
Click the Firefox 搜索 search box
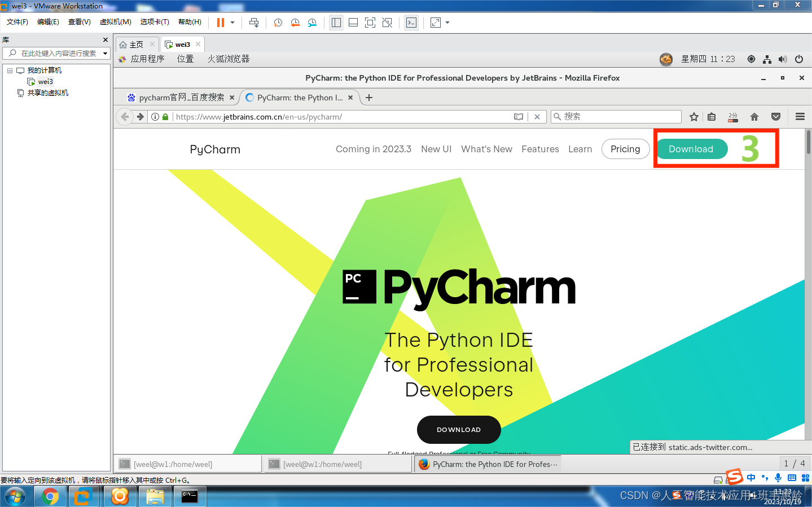tap(616, 117)
